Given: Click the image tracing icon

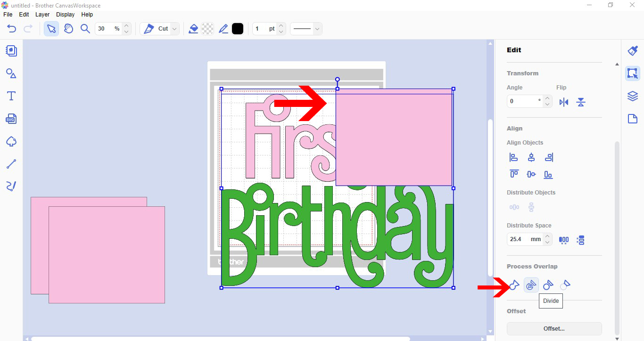Looking at the screenshot, I should (11, 141).
